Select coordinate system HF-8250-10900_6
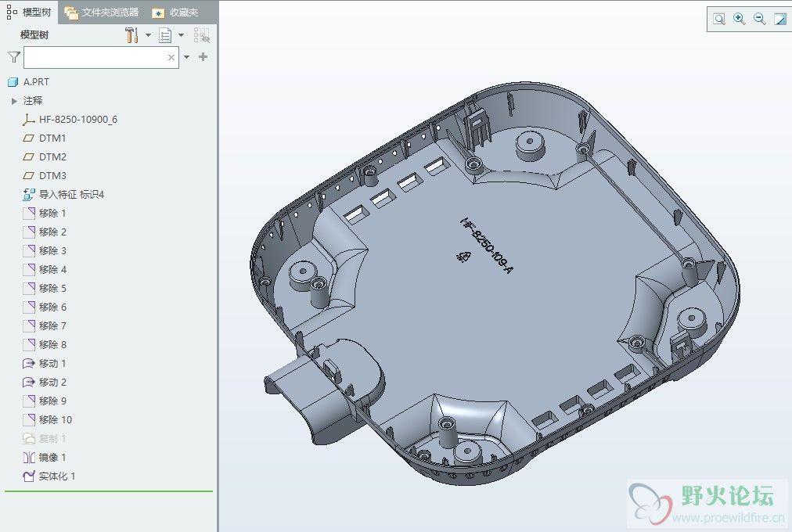The width and height of the screenshot is (792, 532). [x=70, y=120]
